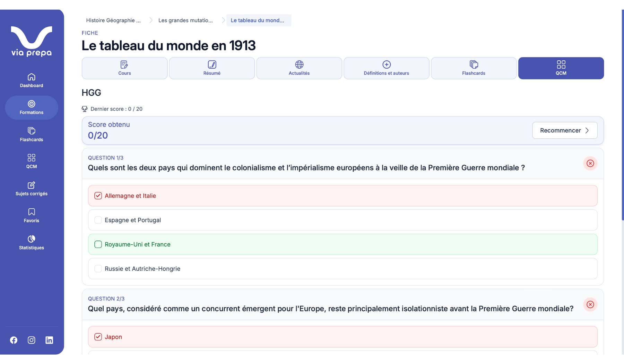The height and width of the screenshot is (364, 624).
Task: Click the via prepa logo
Action: 32,41
